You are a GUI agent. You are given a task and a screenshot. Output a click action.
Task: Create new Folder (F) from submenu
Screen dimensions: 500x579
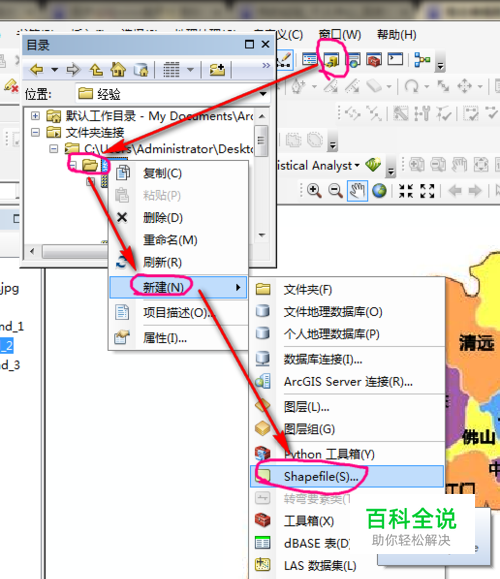(x=347, y=290)
